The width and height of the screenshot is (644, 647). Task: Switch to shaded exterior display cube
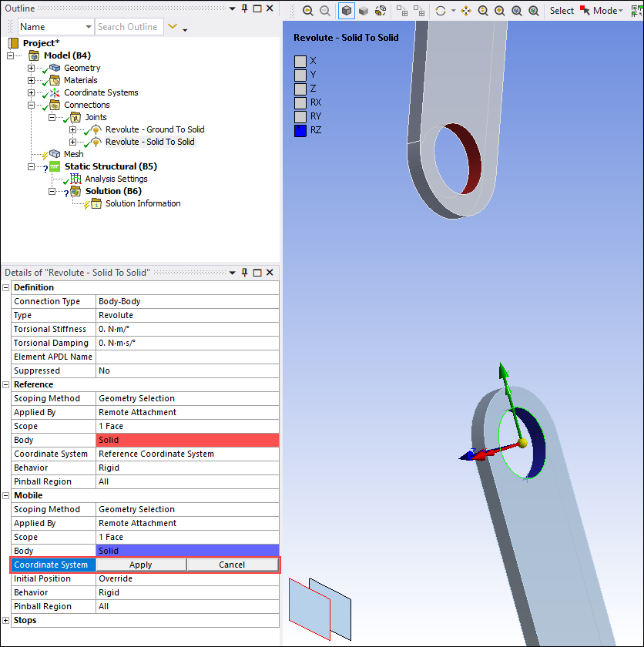364,11
